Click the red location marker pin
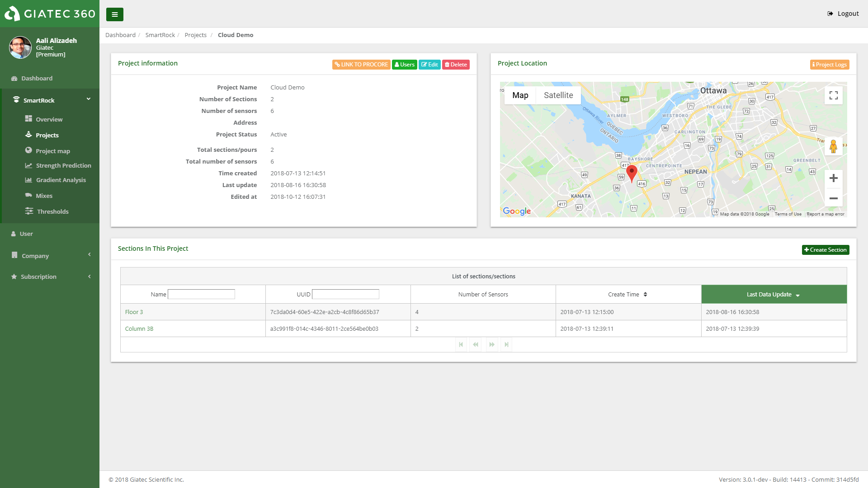This screenshot has width=868, height=488. coord(632,173)
